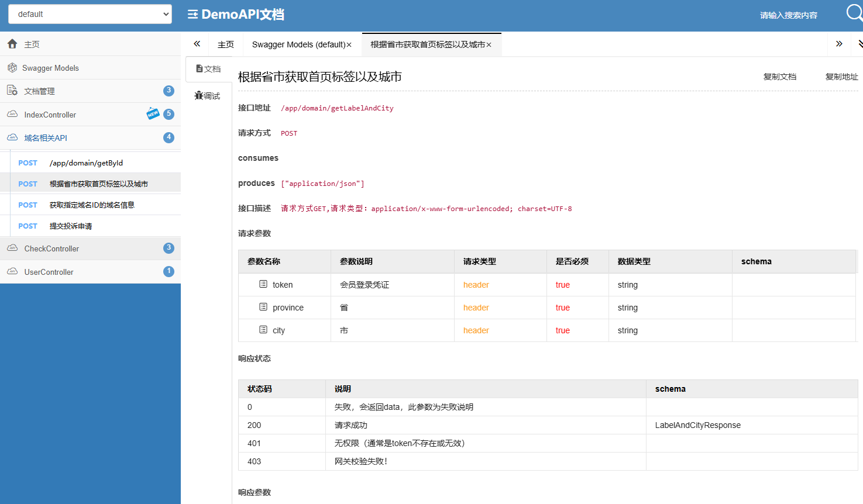
Task: Expand the 文档管理 menu group
Action: click(x=40, y=91)
